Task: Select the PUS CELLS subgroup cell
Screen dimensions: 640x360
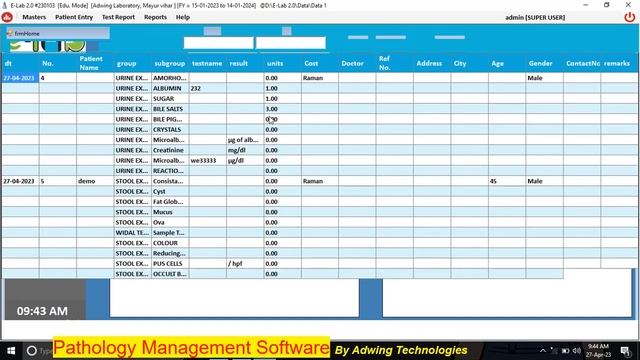Action: click(170, 264)
